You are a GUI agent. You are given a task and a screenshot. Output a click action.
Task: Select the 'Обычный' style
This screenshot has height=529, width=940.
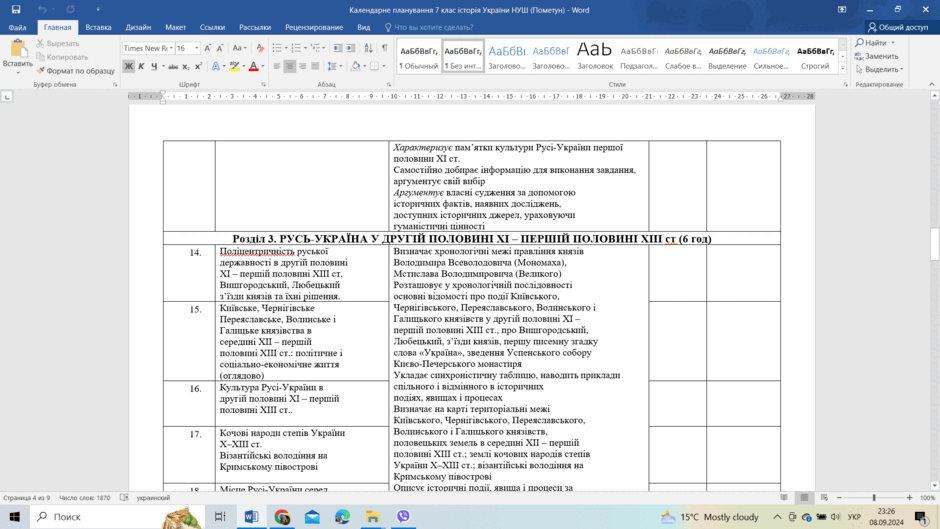tap(418, 56)
